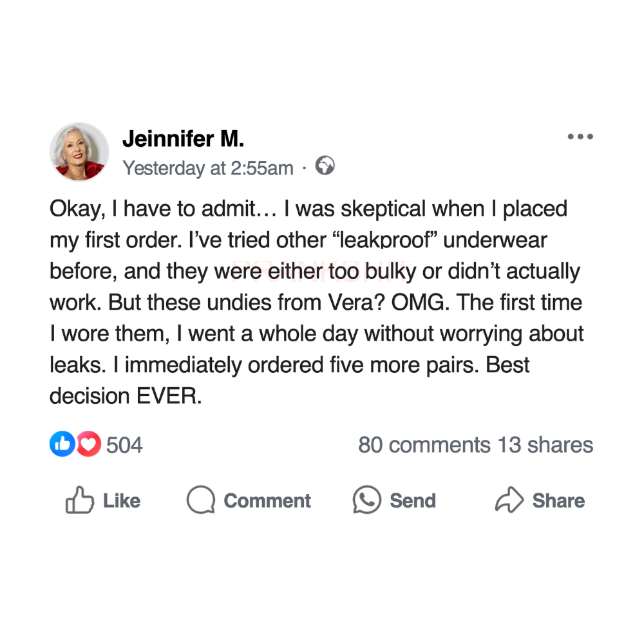Click the speech bubble Comment icon

coord(200,500)
